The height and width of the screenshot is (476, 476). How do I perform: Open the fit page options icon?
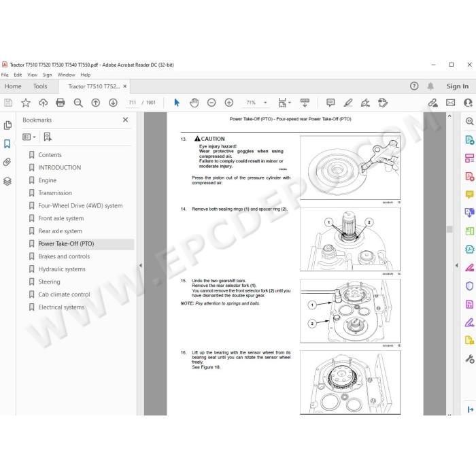click(x=284, y=103)
